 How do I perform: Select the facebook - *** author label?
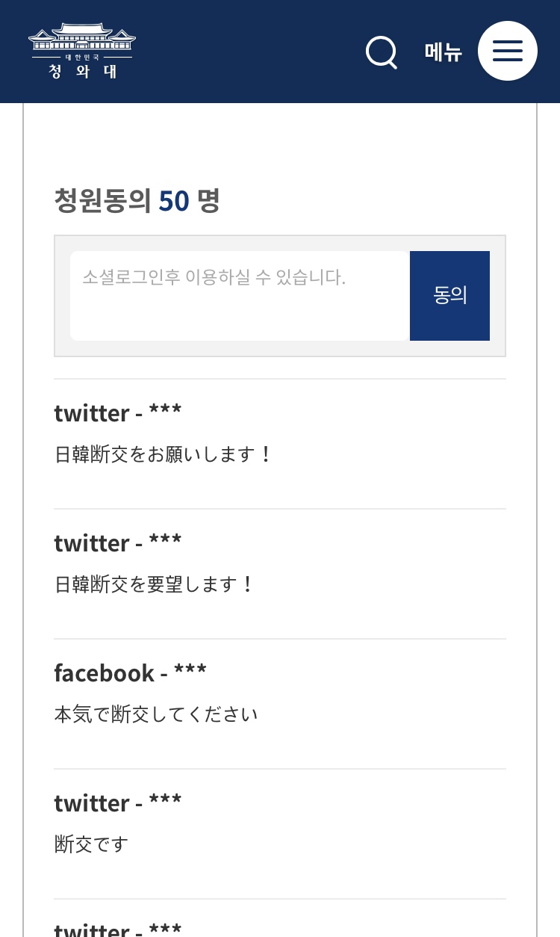(x=130, y=672)
